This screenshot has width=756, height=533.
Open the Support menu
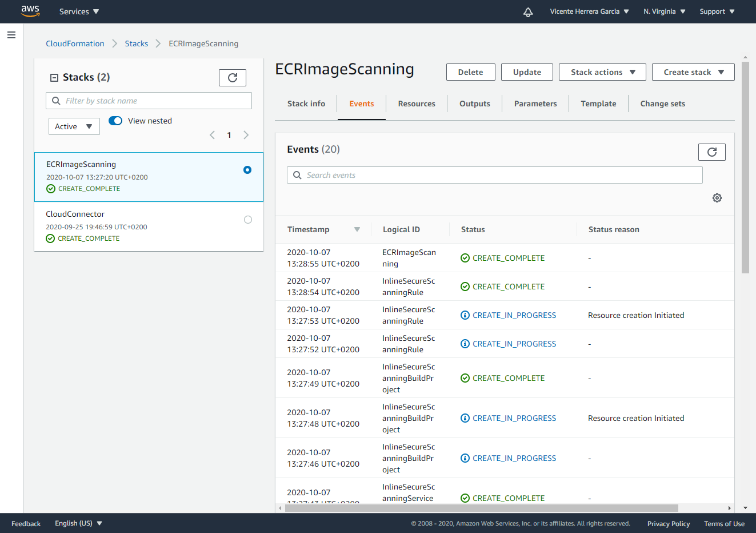click(x=717, y=11)
